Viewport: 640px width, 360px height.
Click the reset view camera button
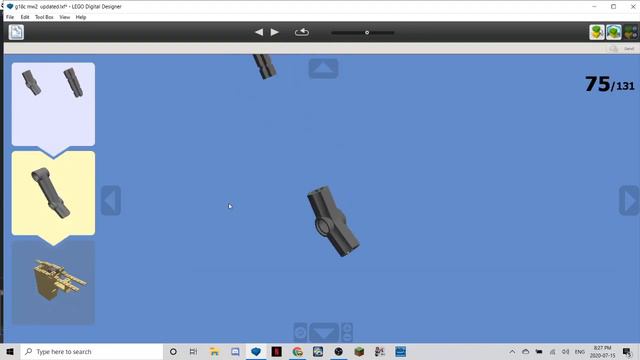[x=300, y=333]
